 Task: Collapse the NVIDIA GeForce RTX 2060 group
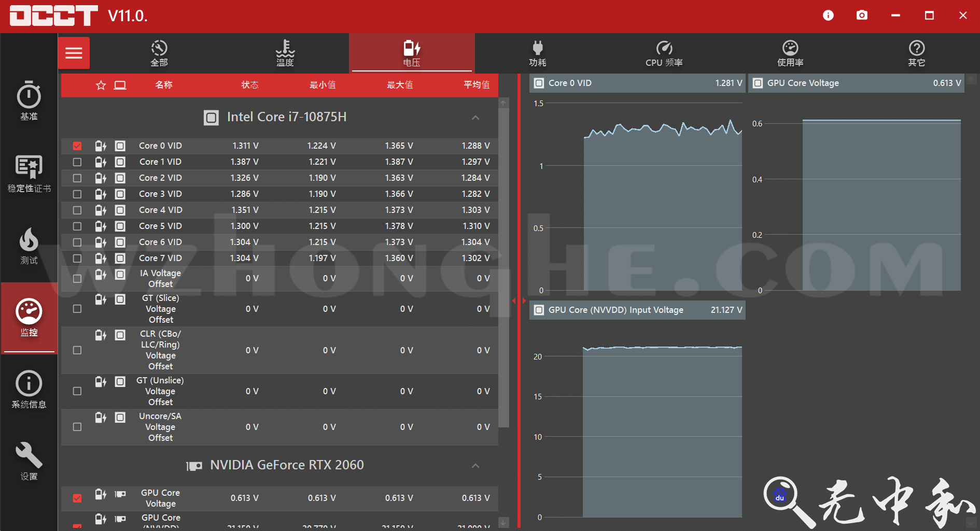[x=475, y=466]
